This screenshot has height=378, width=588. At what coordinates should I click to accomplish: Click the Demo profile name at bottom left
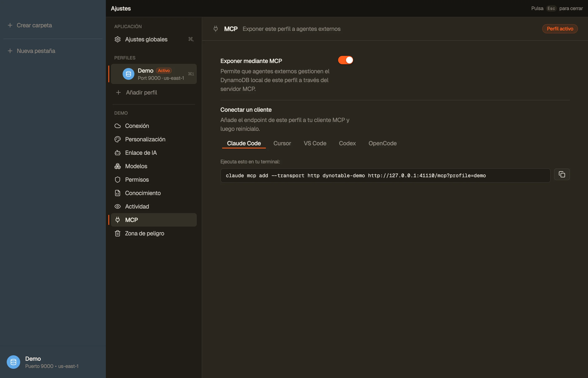[33, 359]
